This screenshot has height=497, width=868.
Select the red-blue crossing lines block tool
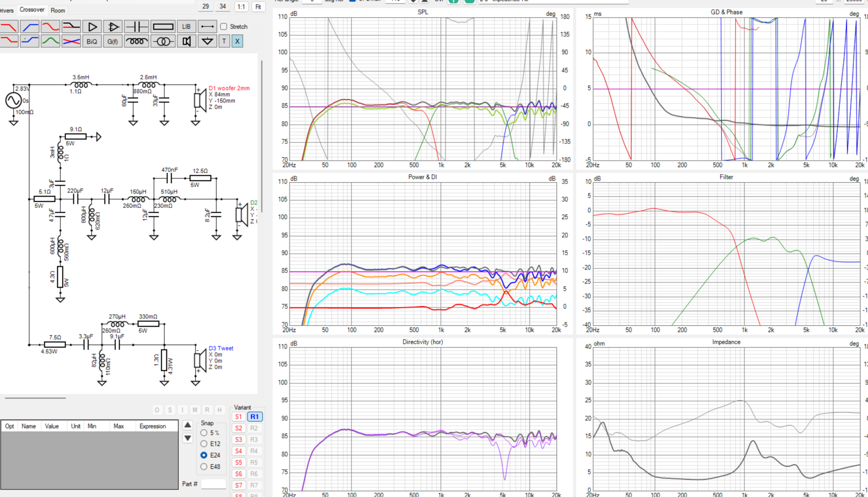[71, 41]
